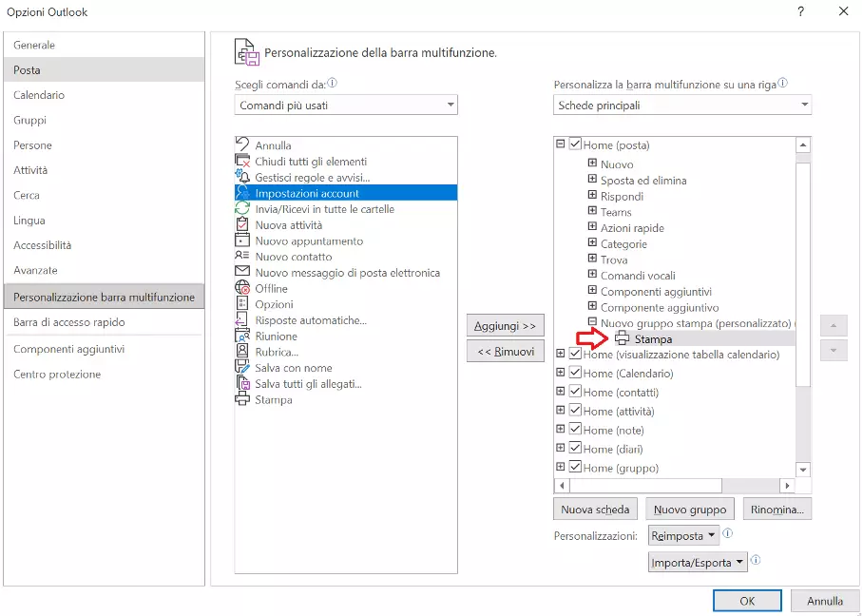Click the Salva con nome icon
The image size is (863, 616).
tap(242, 367)
